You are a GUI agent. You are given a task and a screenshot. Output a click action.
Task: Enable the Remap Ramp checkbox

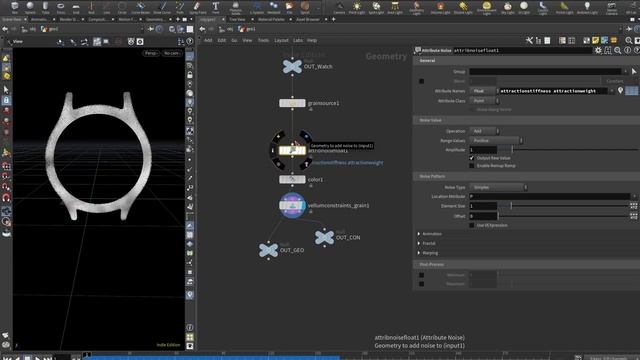point(472,166)
